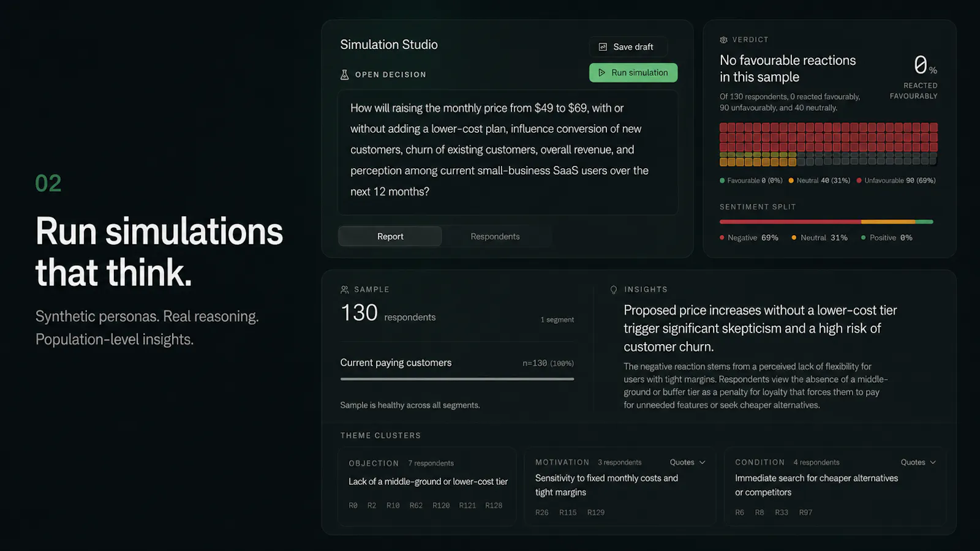Switch to the Respondents tab
Image resolution: width=980 pixels, height=551 pixels.
click(495, 236)
